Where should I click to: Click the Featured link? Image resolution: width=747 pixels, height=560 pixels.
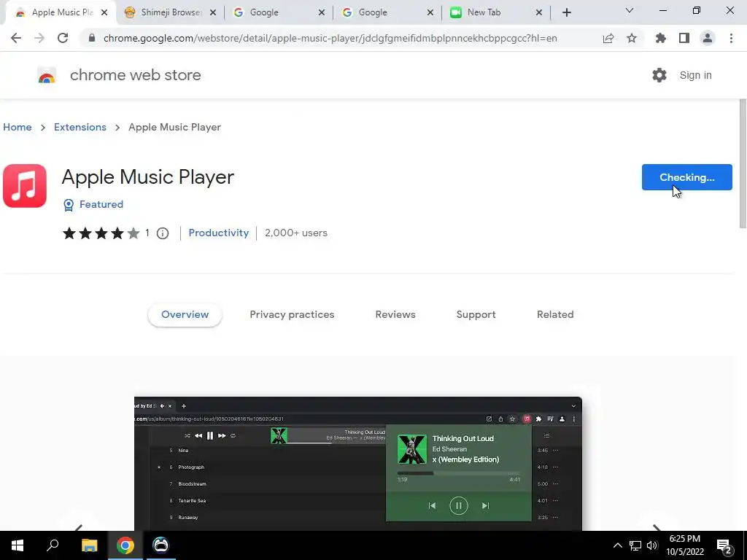coord(101,204)
